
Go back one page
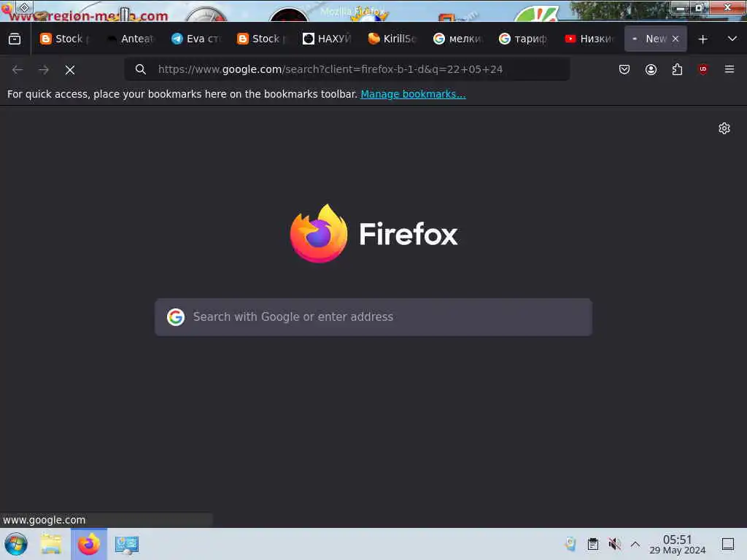(x=18, y=69)
